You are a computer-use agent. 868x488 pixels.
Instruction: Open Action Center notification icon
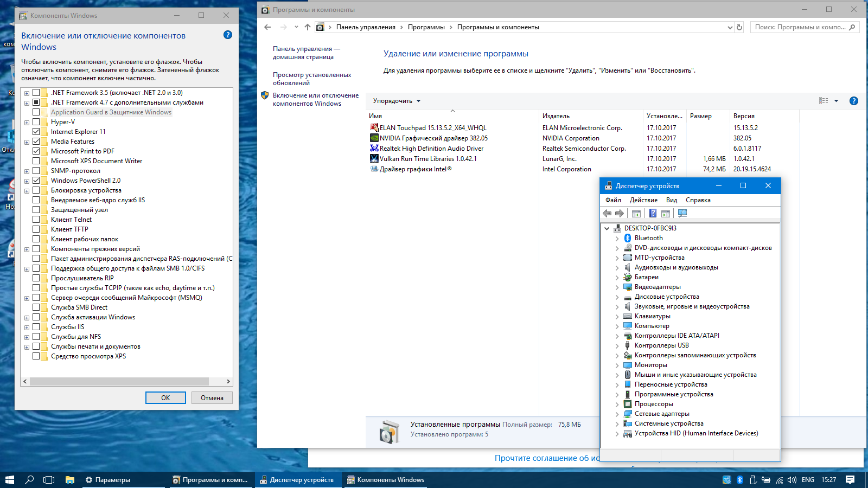(x=850, y=480)
